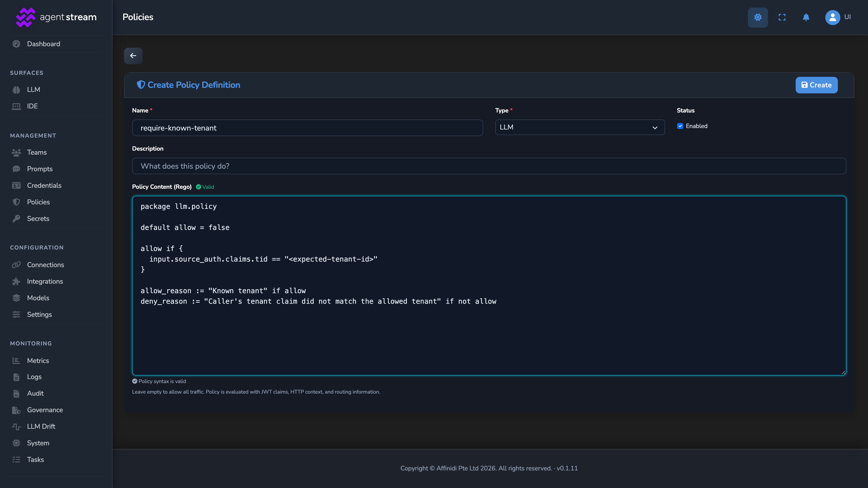Click the copyright footer text

[x=489, y=468]
